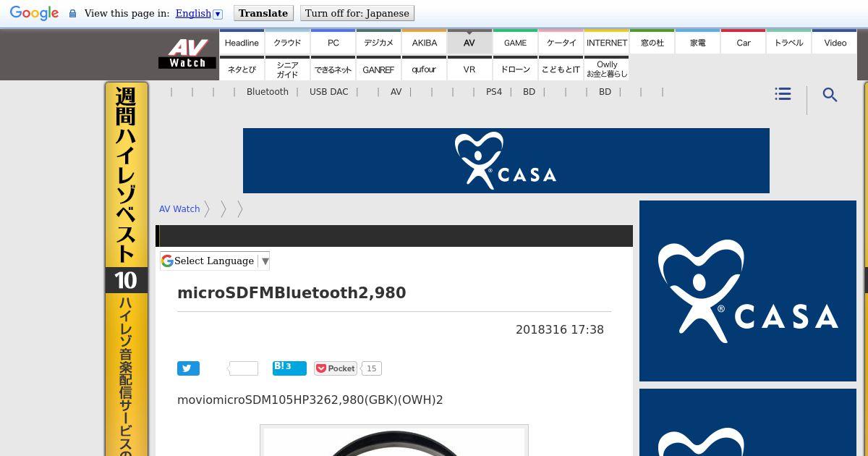Open the Car tab
This screenshot has width=868, height=456.
tap(743, 42)
